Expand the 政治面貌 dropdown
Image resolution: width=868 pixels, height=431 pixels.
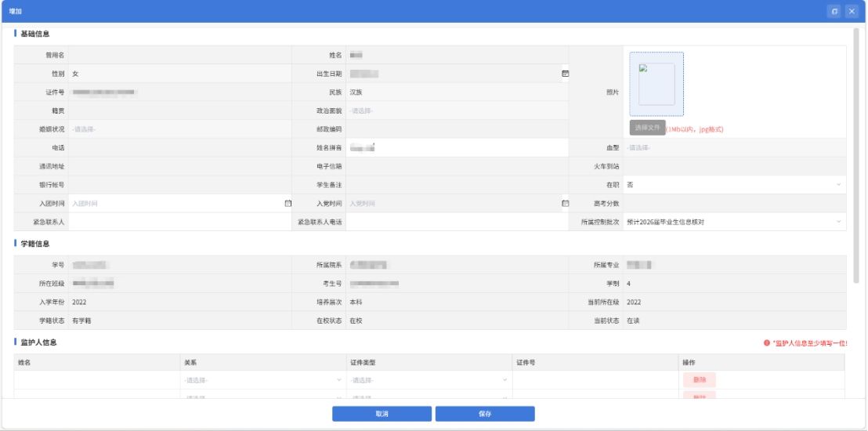(x=454, y=110)
